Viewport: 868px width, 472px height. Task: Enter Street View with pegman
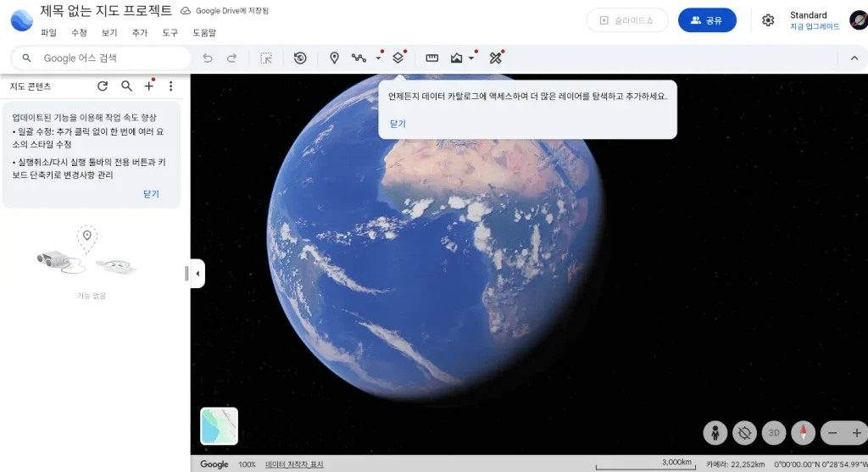[x=715, y=433]
